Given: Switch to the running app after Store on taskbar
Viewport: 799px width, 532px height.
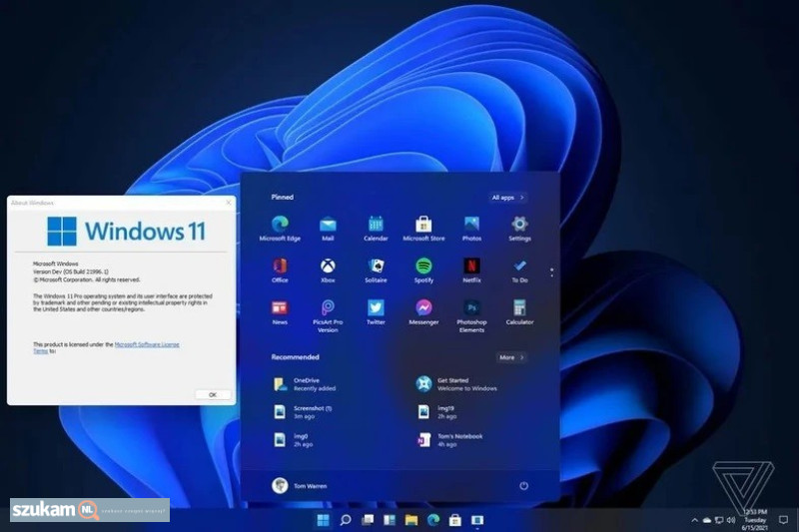Looking at the screenshot, I should tap(477, 520).
